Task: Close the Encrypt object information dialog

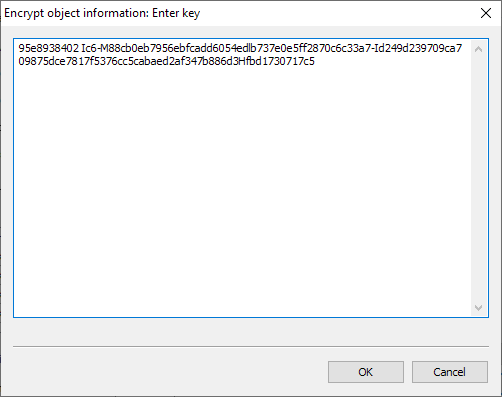Action: [x=486, y=13]
